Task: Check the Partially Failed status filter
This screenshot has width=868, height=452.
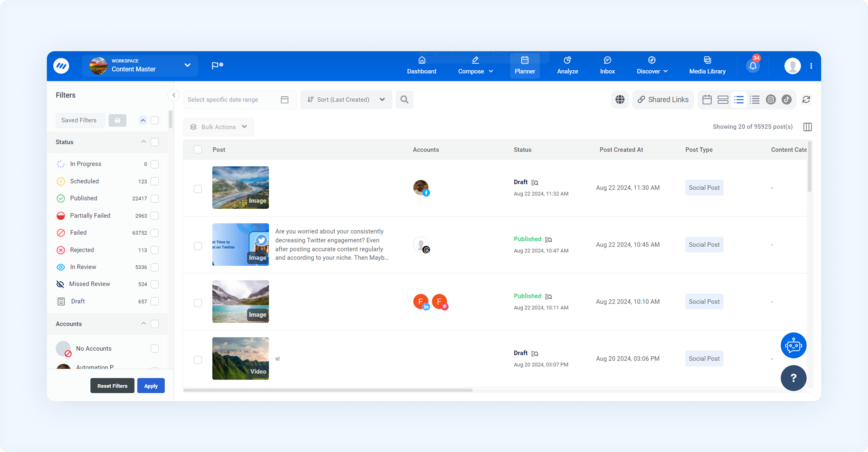Action: point(154,216)
